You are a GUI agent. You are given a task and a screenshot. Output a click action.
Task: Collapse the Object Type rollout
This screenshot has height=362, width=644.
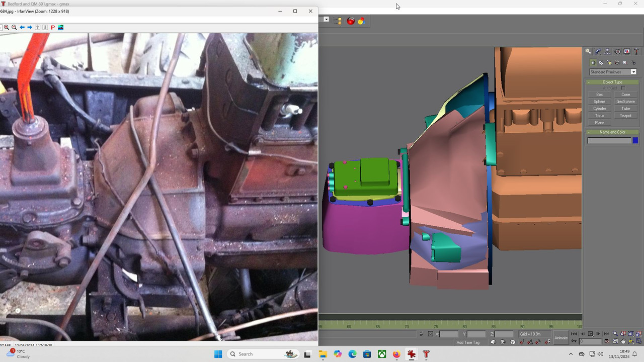pyautogui.click(x=612, y=82)
